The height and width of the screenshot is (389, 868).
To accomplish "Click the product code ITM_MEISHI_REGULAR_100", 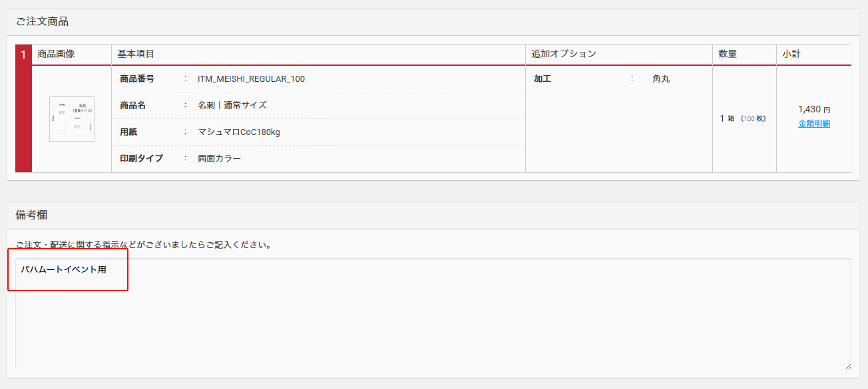I will pos(251,79).
